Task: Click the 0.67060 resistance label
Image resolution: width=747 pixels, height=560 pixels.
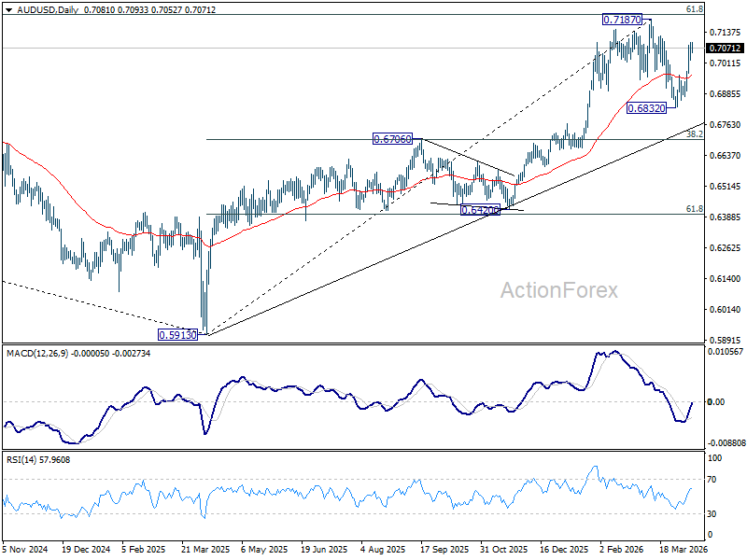Action: click(392, 139)
